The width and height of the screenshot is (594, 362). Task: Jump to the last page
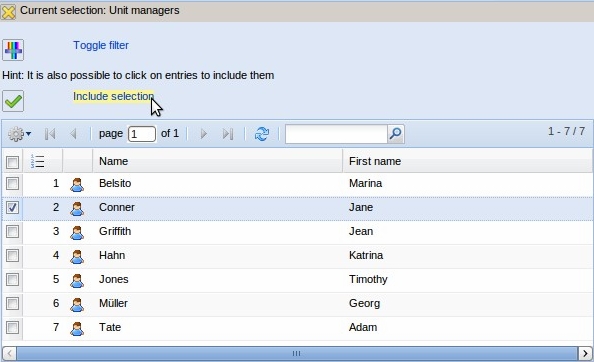(228, 134)
